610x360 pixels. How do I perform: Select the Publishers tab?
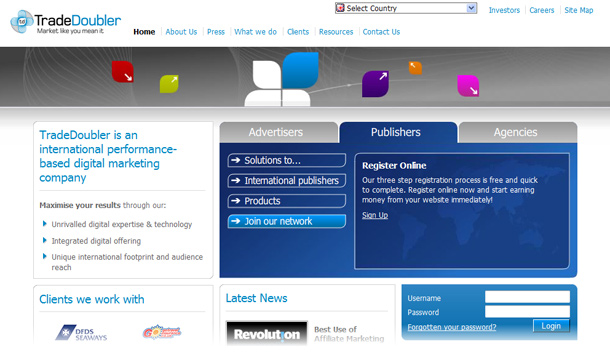[398, 132]
